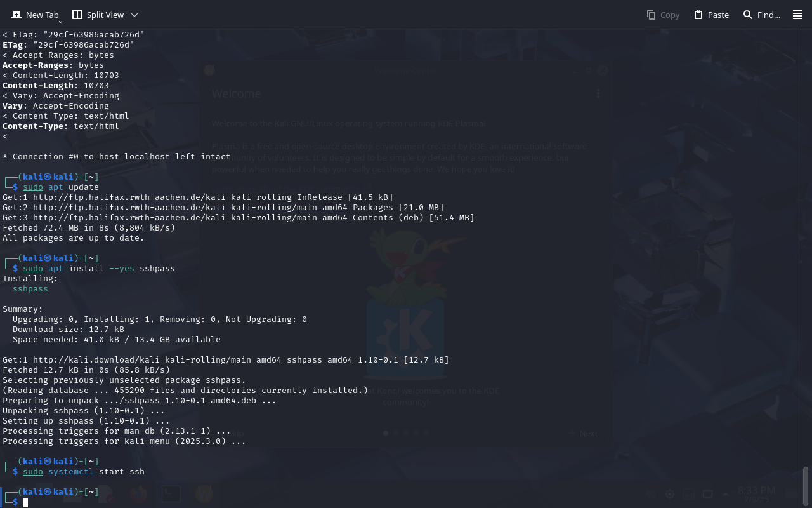This screenshot has height=508, width=812.
Task: Click the Get:1 kali.download sshpass line
Action: (226, 360)
